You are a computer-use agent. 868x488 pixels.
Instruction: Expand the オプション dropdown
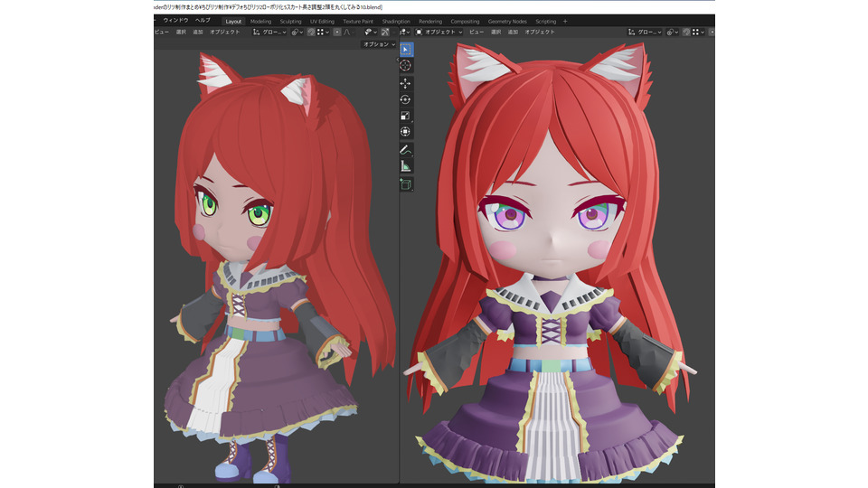[x=379, y=44]
